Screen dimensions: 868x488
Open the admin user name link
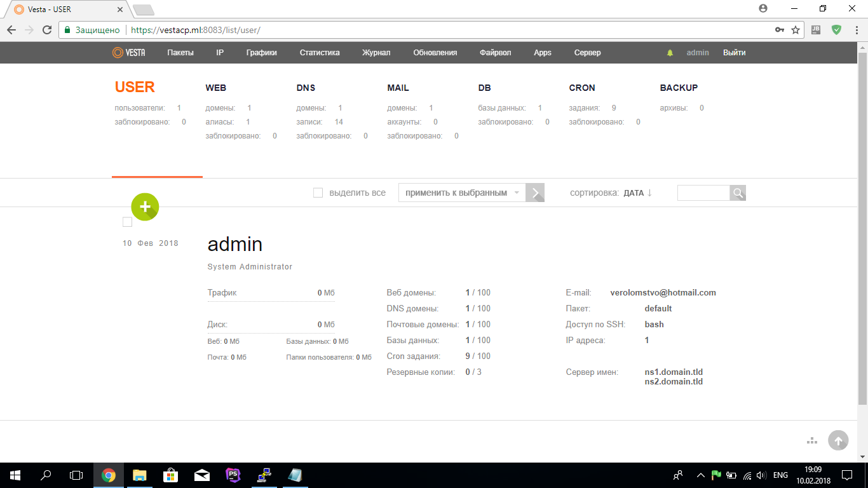click(234, 245)
